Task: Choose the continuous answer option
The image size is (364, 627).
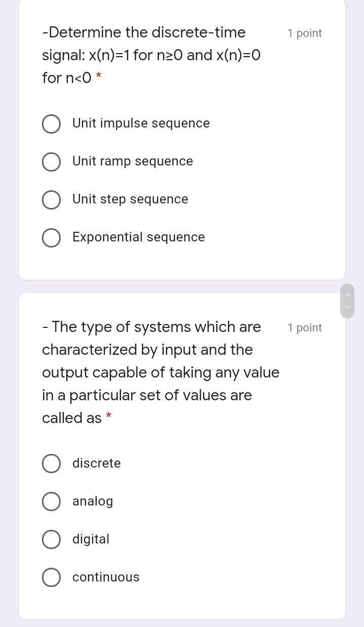Action: [x=51, y=577]
